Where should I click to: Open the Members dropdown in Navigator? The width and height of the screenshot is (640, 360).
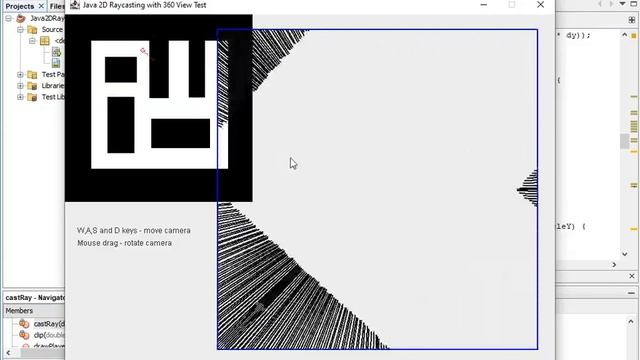point(34,311)
